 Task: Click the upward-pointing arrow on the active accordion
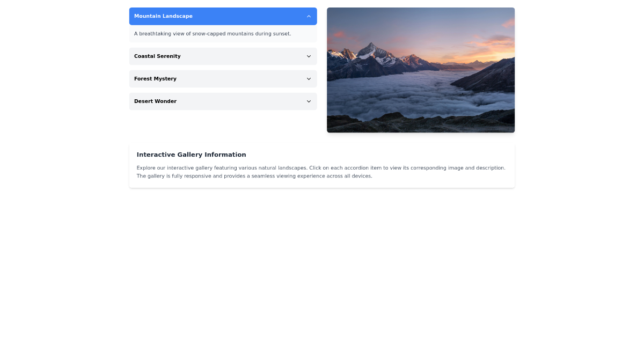pyautogui.click(x=309, y=16)
